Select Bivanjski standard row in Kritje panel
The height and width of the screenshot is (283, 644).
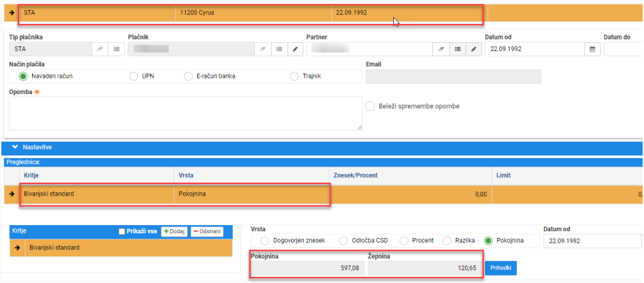[121, 248]
